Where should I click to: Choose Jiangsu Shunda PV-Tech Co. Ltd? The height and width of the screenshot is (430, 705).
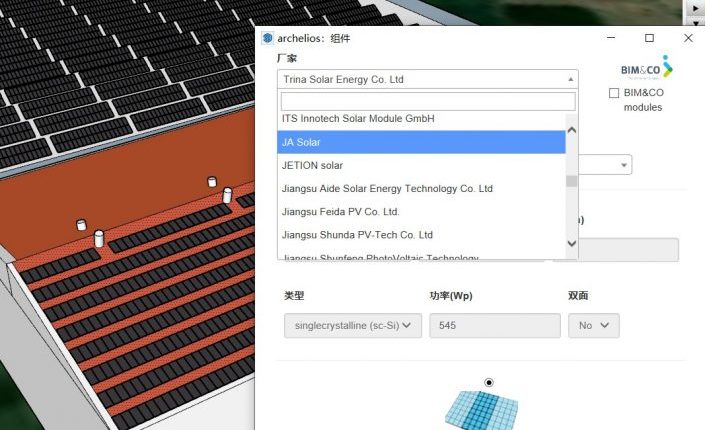point(421,235)
